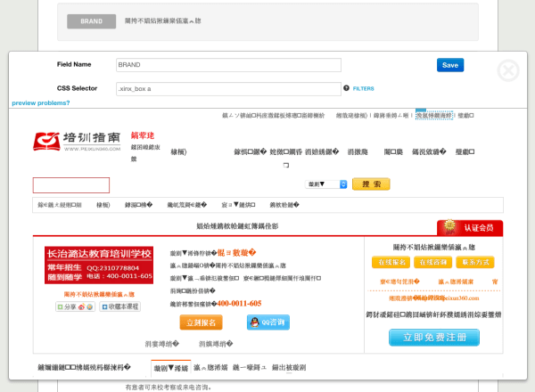
Task: Open the preview problems help link
Action: click(41, 103)
